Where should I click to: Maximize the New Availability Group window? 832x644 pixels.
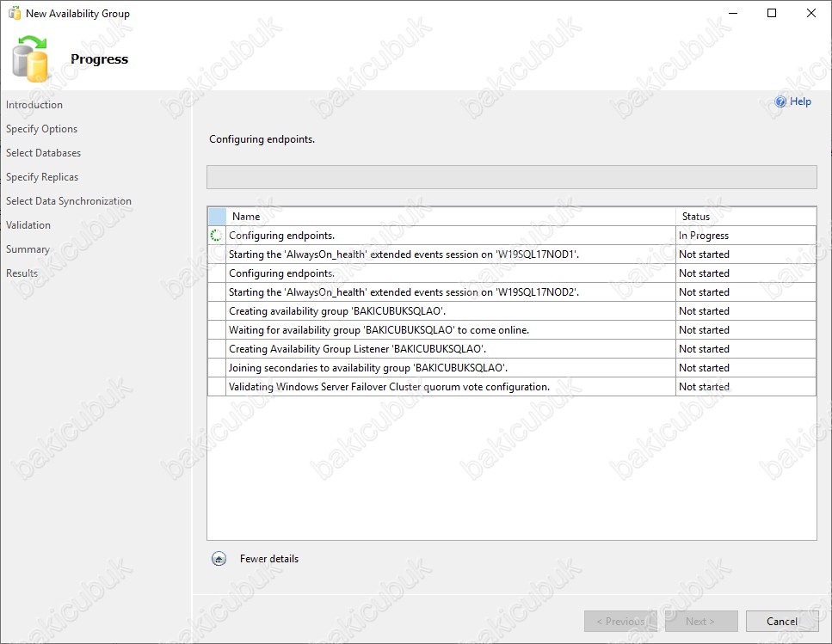[772, 14]
